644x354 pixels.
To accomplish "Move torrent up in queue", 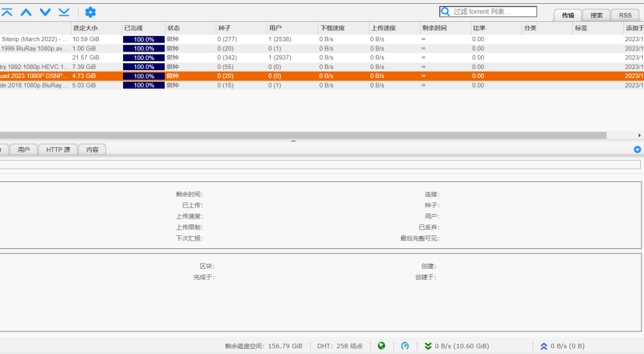I will (26, 12).
